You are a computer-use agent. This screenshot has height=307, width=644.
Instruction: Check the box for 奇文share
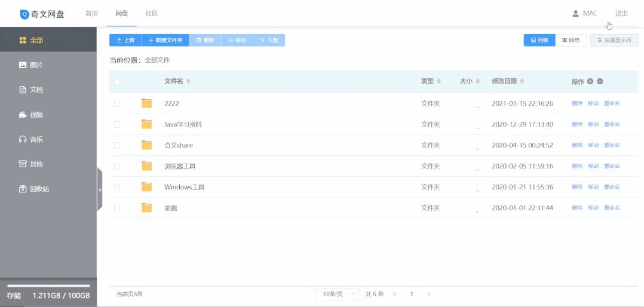pyautogui.click(x=117, y=145)
